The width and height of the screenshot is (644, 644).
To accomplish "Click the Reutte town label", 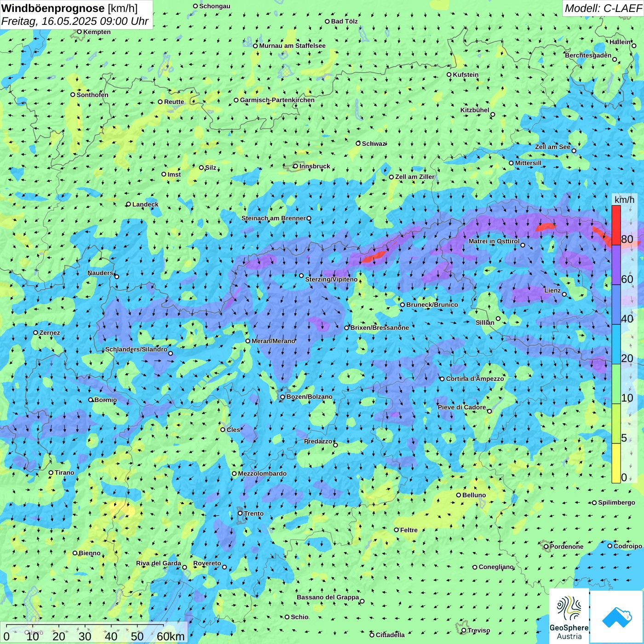I will click(174, 102).
